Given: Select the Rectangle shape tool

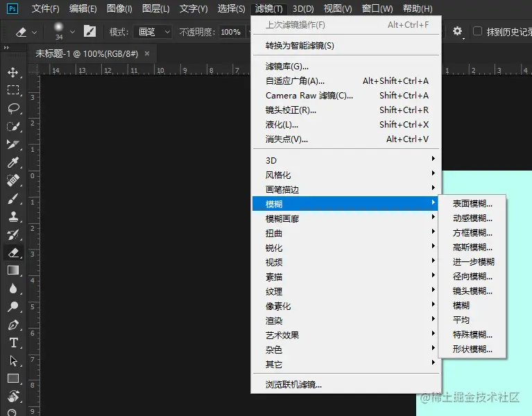Looking at the screenshot, I should click(x=13, y=379).
